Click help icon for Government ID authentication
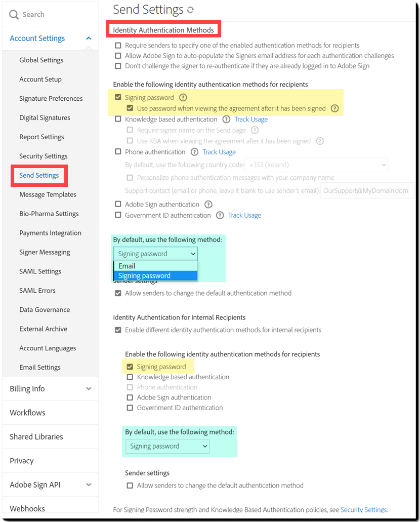The image size is (420, 522). (220, 215)
